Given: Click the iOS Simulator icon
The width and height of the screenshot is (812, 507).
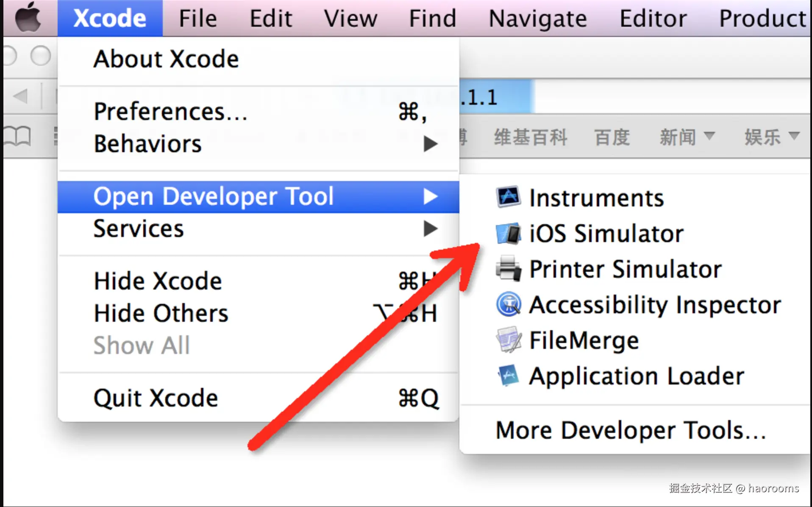Looking at the screenshot, I should click(x=508, y=233).
